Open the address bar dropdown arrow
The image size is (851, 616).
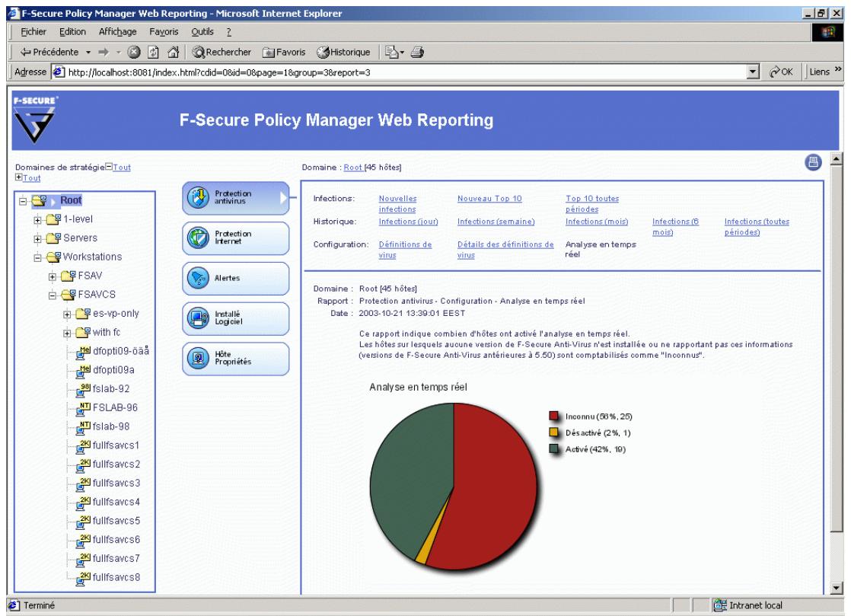click(x=753, y=72)
